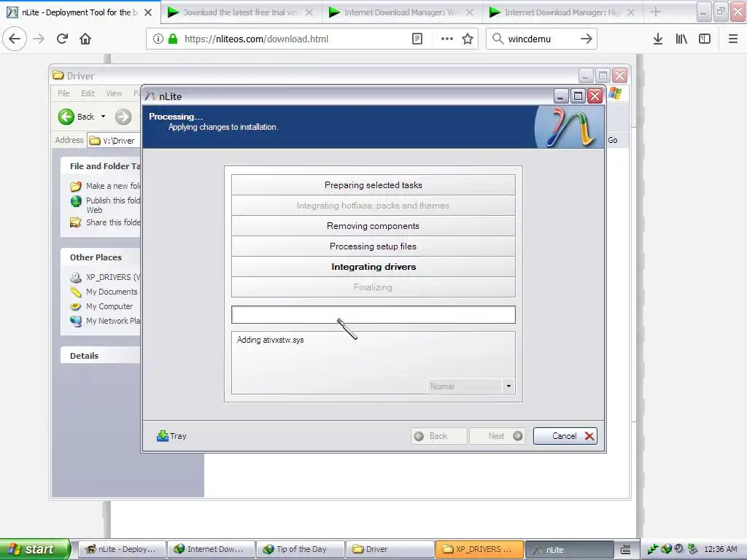Viewport: 747px width, 560px height.
Task: Open My Computer under Other Places
Action: pos(102,306)
